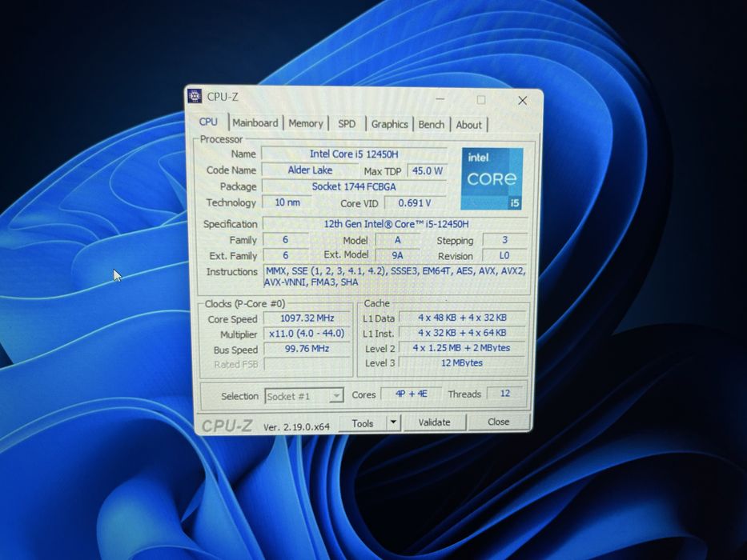Screen dimensions: 747x560
Task: Open the Bench tab
Action: [431, 125]
